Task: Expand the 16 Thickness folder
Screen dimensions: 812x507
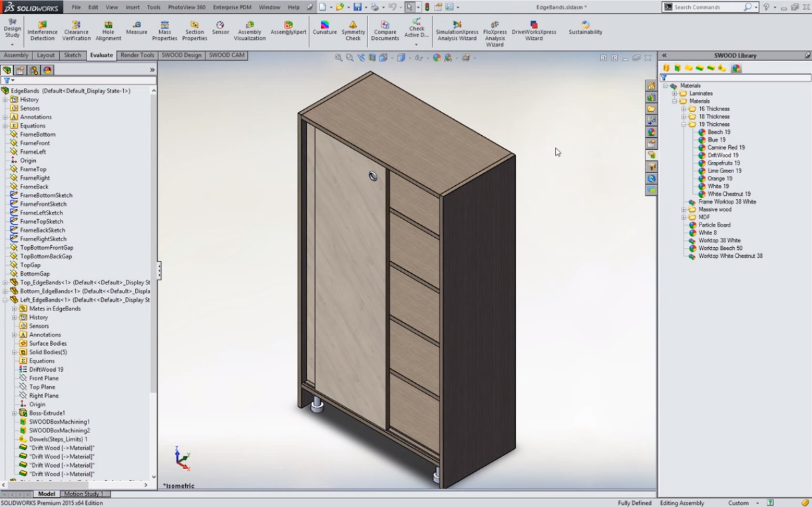Action: click(684, 109)
